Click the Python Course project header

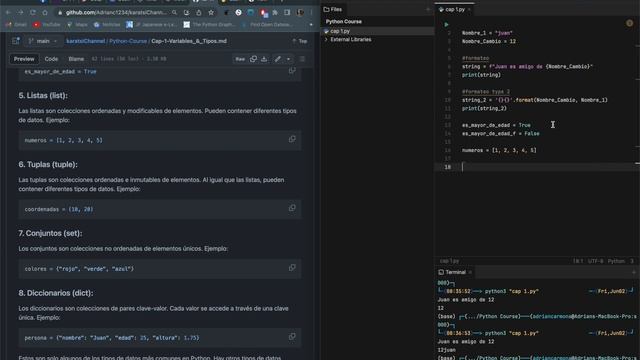pyautogui.click(x=344, y=21)
